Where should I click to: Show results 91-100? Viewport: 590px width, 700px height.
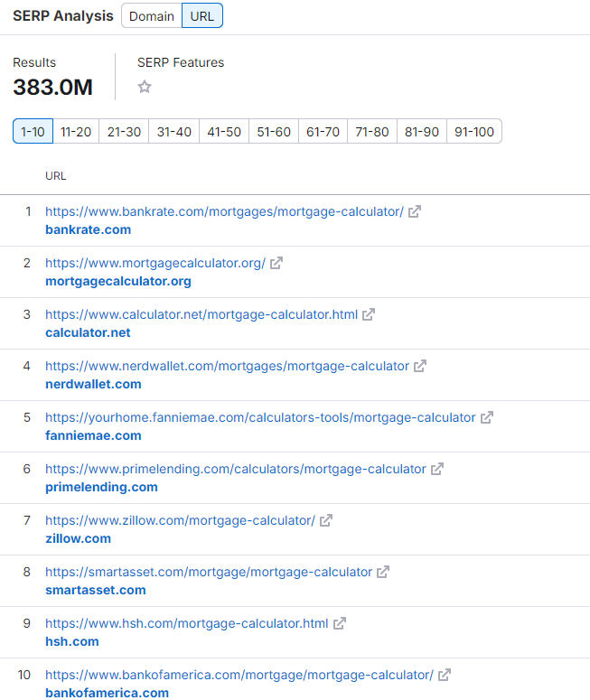(473, 132)
